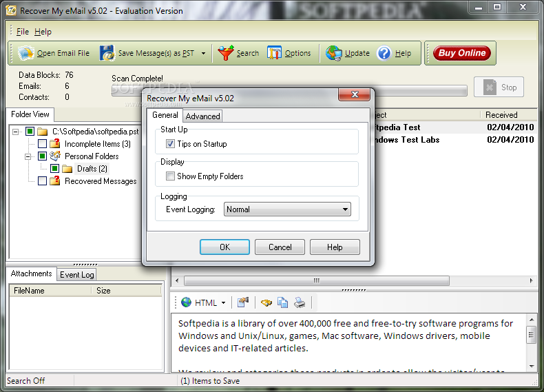
Task: Open the Help menu
Action: coord(43,32)
